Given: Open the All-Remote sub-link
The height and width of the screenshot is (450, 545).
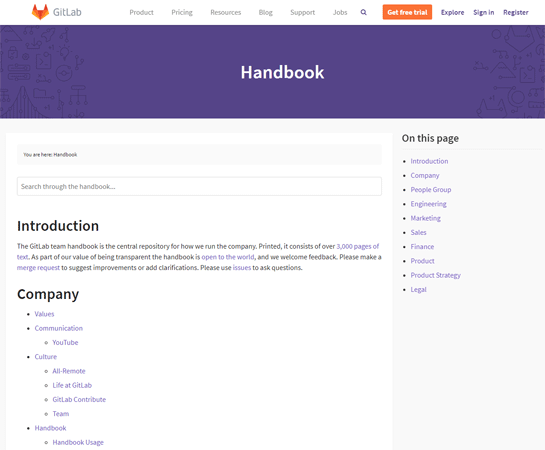Looking at the screenshot, I should click(69, 371).
